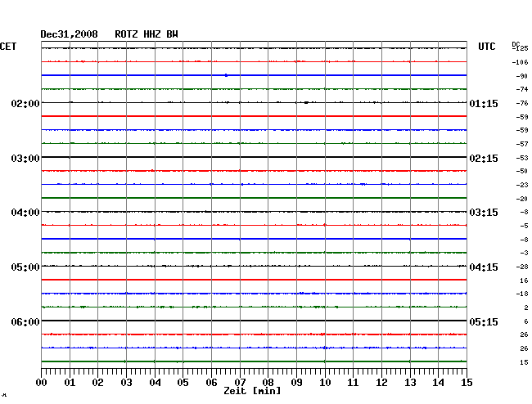This screenshot has height=404, width=532.
Task: Click the "07" minute axis label
Action: (240, 383)
